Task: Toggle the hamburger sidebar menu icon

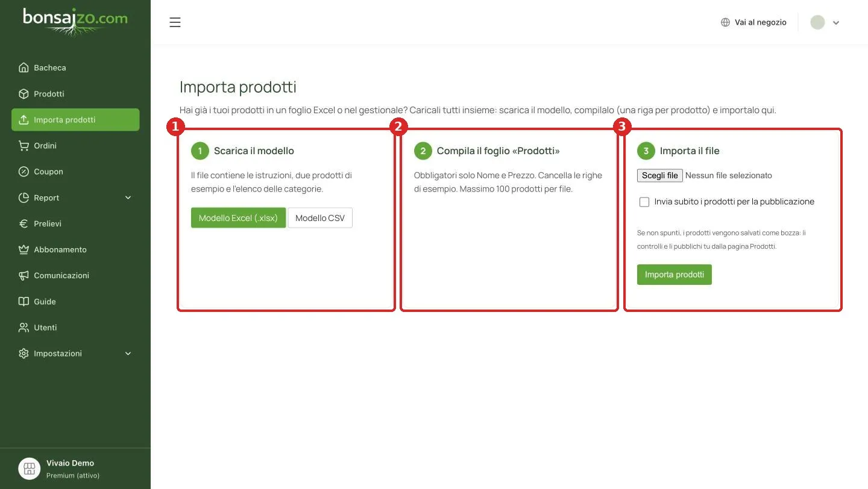Action: click(175, 22)
